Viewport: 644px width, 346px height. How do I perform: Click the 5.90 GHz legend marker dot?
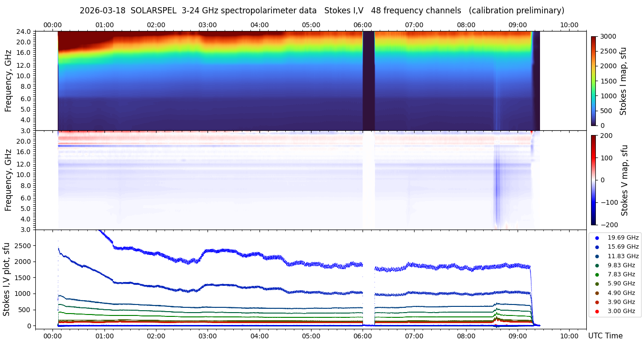click(597, 284)
